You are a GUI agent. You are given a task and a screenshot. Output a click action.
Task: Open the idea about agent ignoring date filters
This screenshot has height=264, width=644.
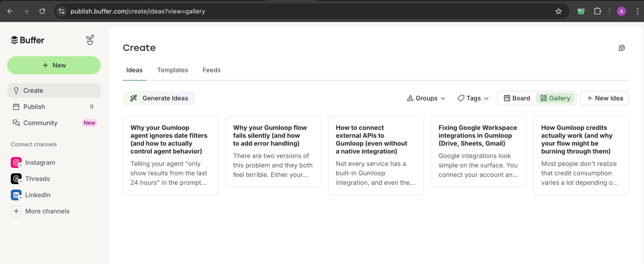click(170, 155)
